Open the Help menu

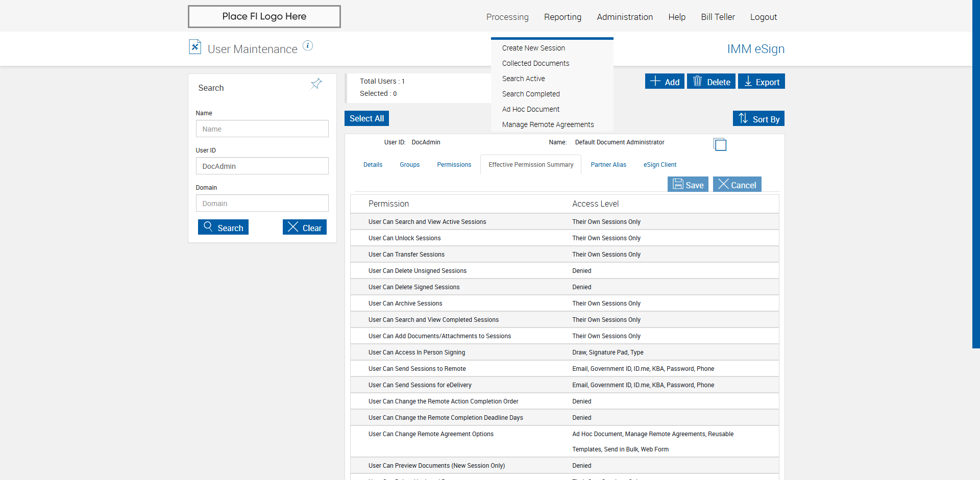(x=677, y=17)
